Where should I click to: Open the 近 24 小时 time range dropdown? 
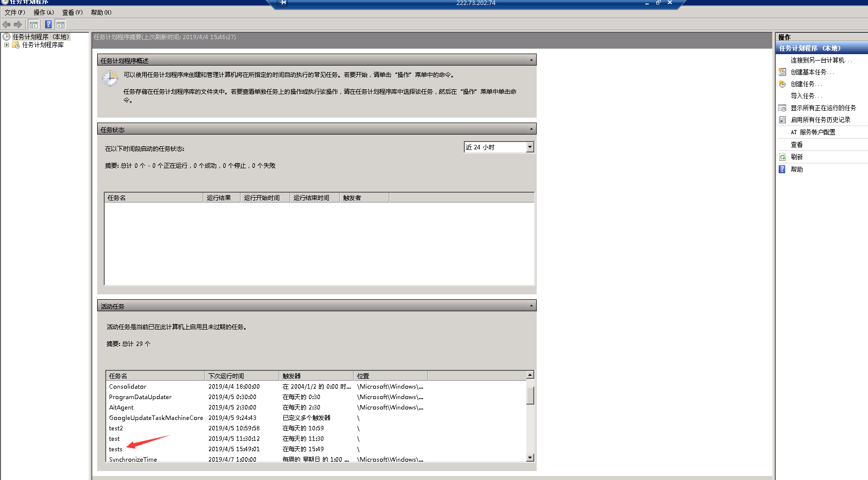[x=530, y=147]
